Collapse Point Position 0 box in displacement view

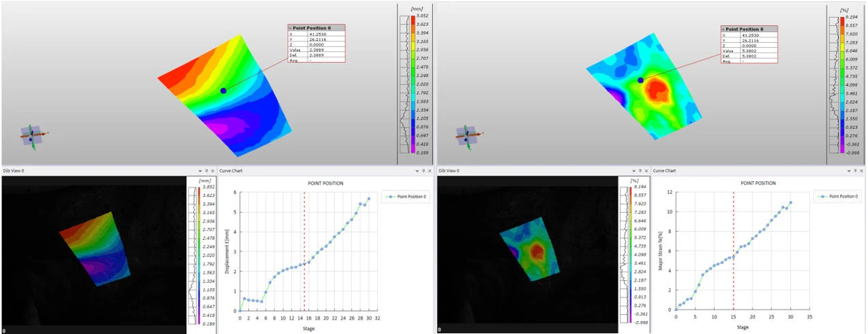click(290, 29)
